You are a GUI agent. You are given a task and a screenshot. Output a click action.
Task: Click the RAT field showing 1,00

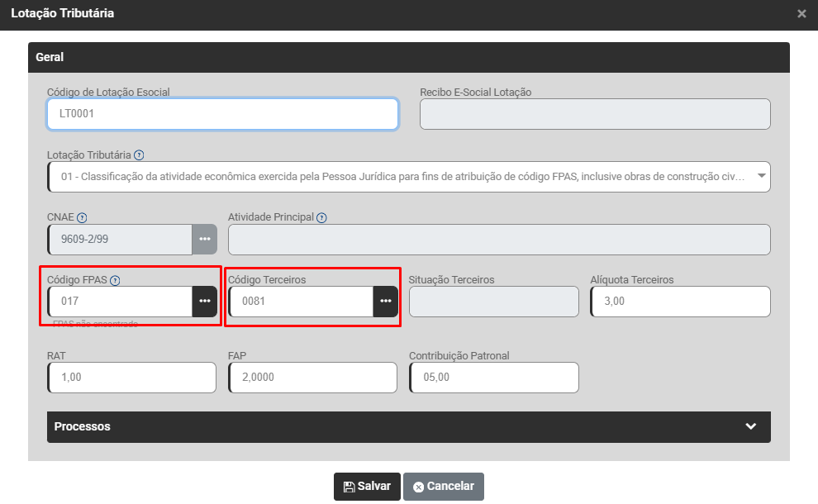(x=131, y=378)
